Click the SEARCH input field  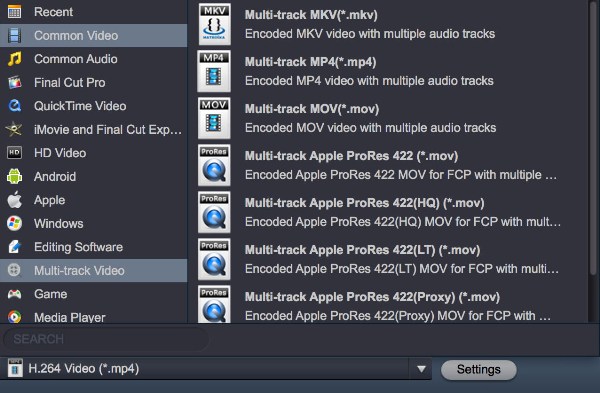[106, 339]
